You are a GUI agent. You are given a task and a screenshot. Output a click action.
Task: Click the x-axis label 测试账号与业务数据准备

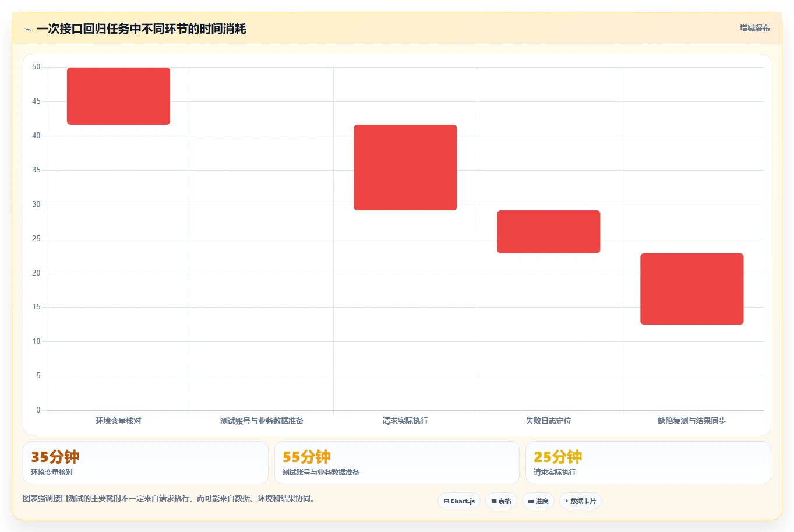coord(262,421)
